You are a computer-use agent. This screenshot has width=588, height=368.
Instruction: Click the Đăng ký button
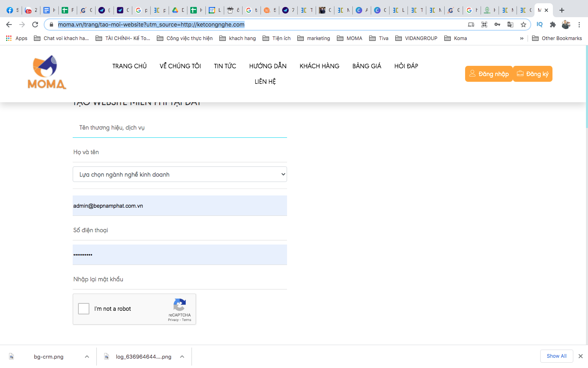click(x=532, y=74)
